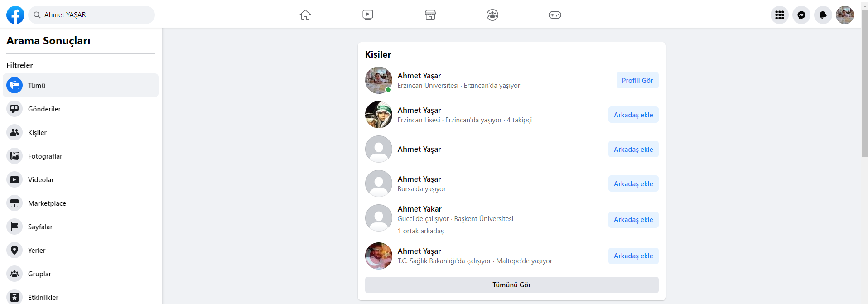Open the Groups icon in top bar
Image resolution: width=868 pixels, height=304 pixels.
coord(492,15)
